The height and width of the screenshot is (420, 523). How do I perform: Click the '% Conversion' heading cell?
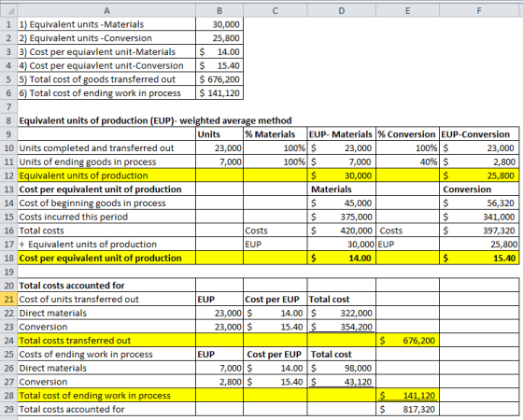407,134
